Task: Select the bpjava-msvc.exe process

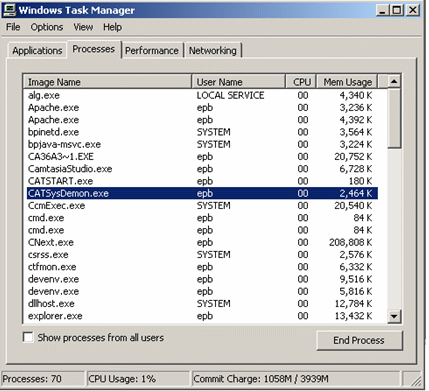Action: click(x=202, y=144)
